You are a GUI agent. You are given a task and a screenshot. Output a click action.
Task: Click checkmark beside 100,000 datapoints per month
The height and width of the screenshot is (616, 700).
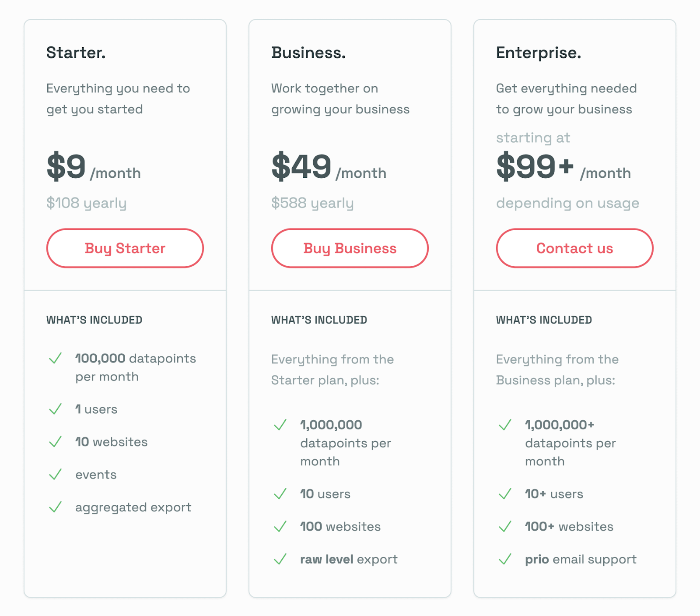click(x=56, y=359)
